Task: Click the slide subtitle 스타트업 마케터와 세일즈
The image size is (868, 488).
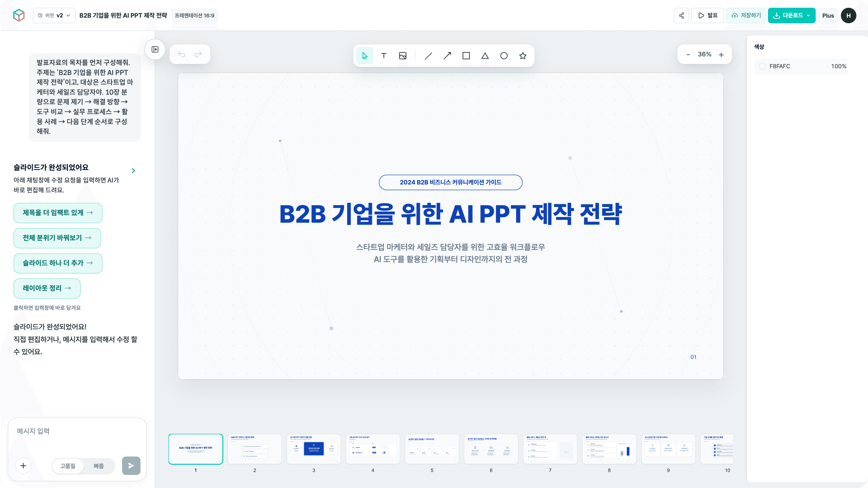Action: click(x=450, y=247)
